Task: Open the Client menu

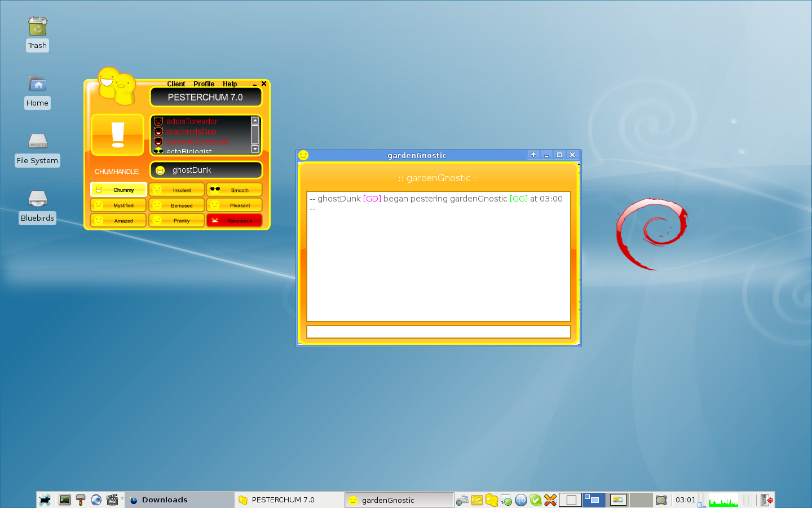Action: [x=176, y=84]
